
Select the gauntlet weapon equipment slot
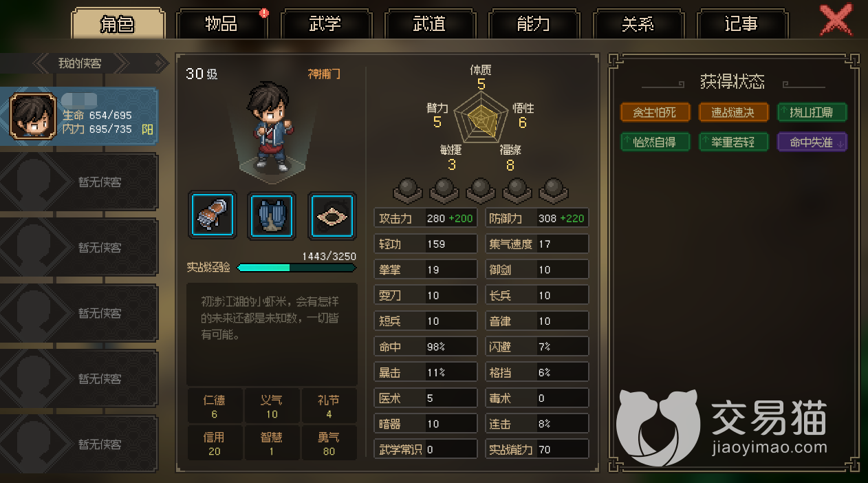pyautogui.click(x=213, y=215)
